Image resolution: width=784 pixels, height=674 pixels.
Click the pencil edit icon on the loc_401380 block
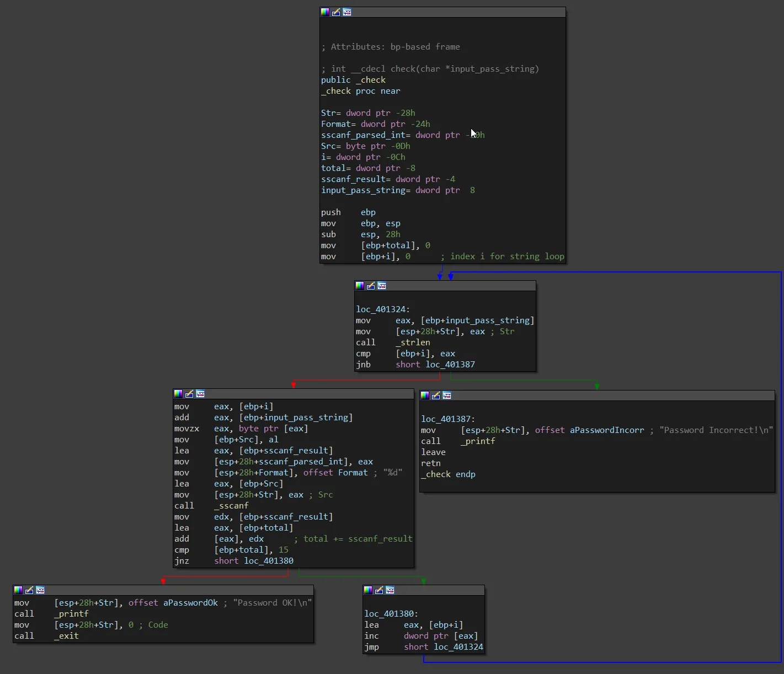coord(379,590)
